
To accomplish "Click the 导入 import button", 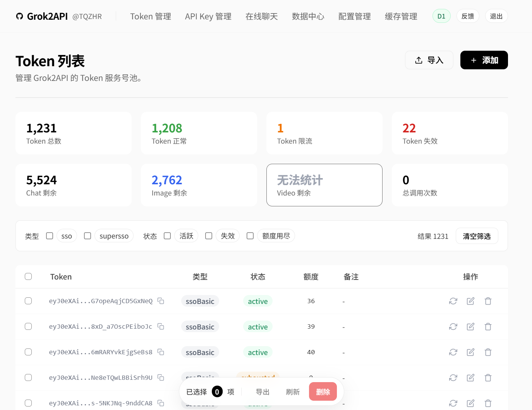I will coord(429,60).
